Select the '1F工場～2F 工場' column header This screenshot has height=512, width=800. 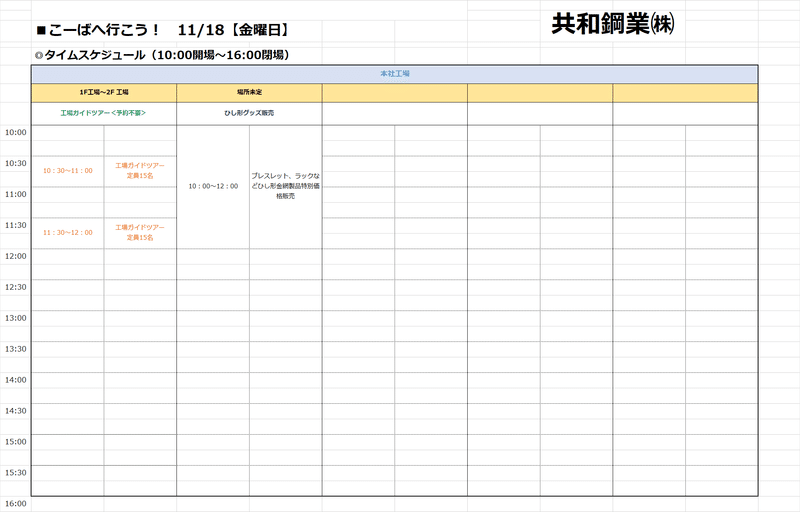click(x=104, y=92)
